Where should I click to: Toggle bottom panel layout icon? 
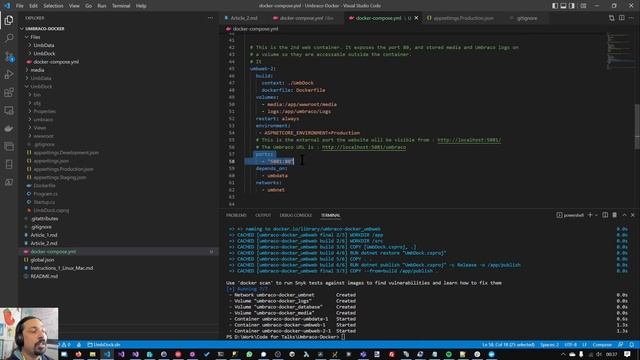pos(563,6)
